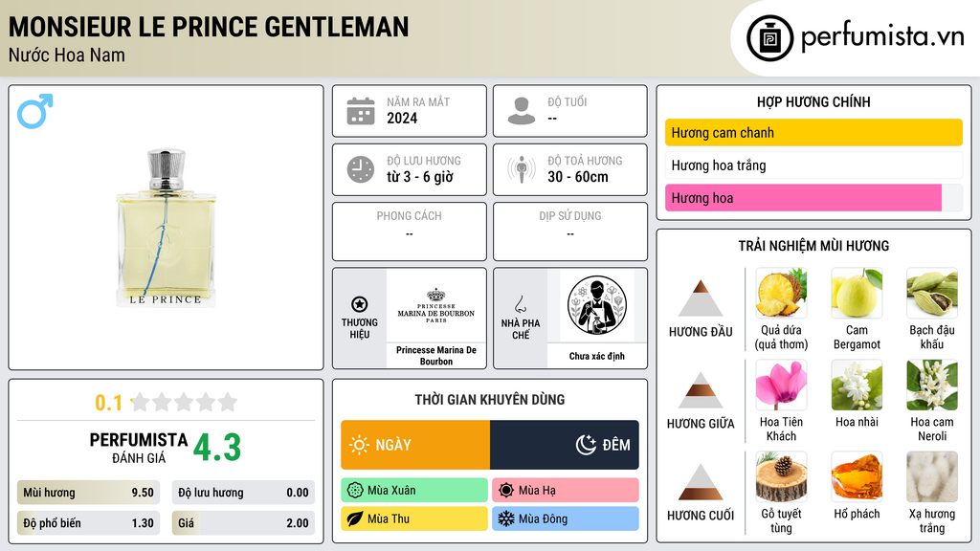
Task: Click the Độ phổ biến 1.30 score bar
Action: click(x=89, y=523)
